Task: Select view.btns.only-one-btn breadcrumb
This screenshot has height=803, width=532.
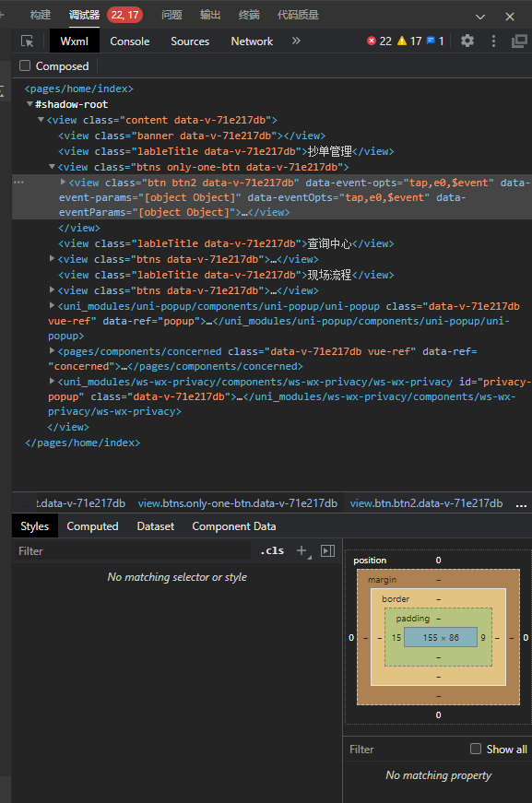Action: point(238,503)
